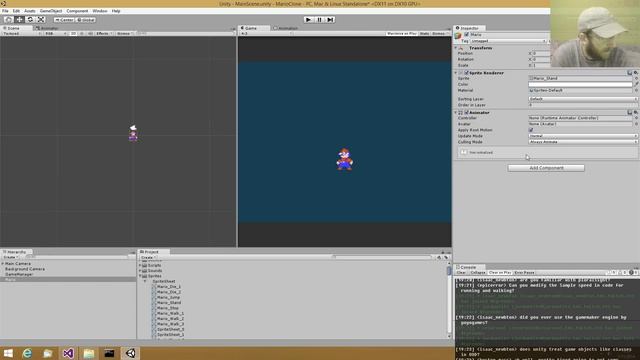Select the Scale tool in the toolbar
Image resolution: width=640 pixels, height=360 pixels.
coord(41,20)
